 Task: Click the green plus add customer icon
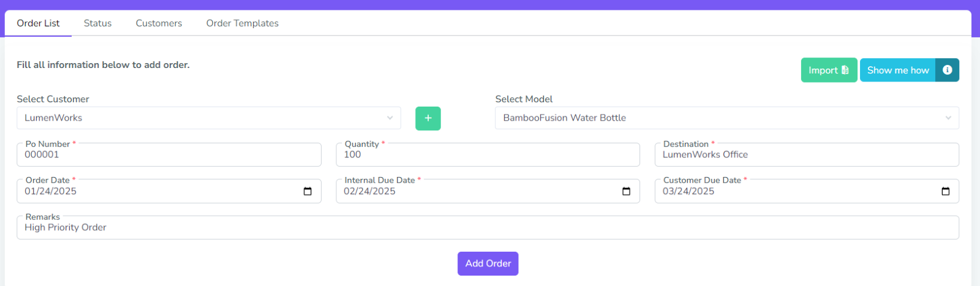(428, 118)
